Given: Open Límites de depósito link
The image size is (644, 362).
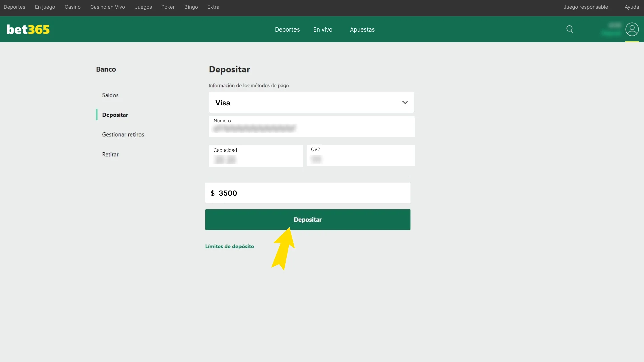Looking at the screenshot, I should 229,246.
